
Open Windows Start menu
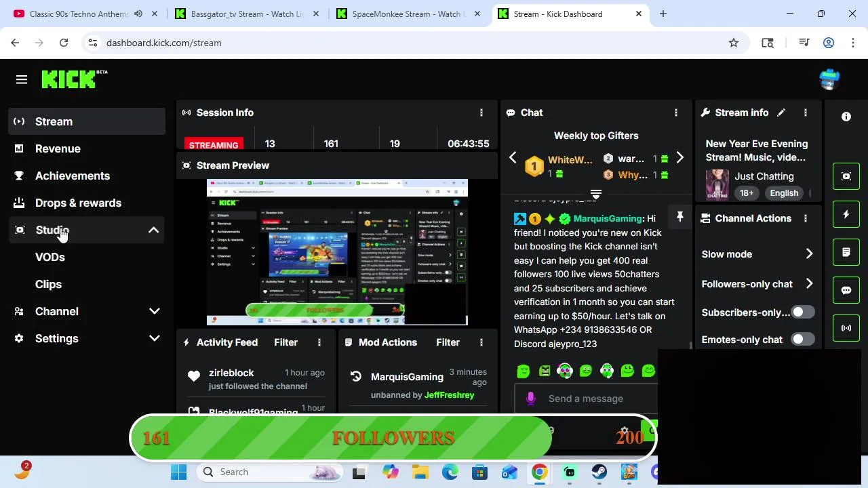point(179,472)
